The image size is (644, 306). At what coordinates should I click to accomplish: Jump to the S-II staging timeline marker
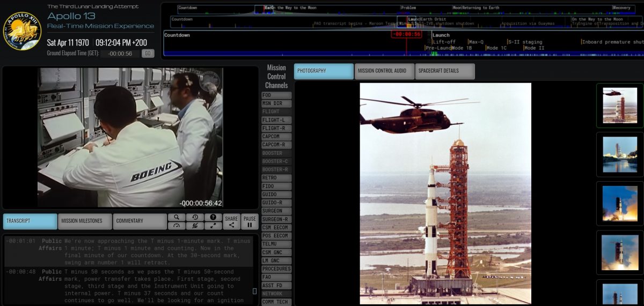pyautogui.click(x=525, y=42)
